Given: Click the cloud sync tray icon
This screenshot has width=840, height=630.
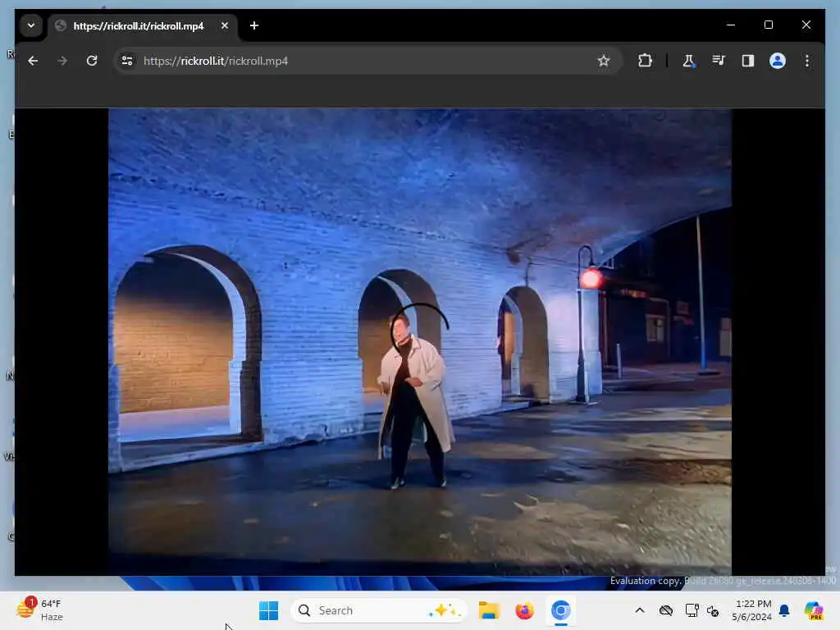Looking at the screenshot, I should point(666,610).
